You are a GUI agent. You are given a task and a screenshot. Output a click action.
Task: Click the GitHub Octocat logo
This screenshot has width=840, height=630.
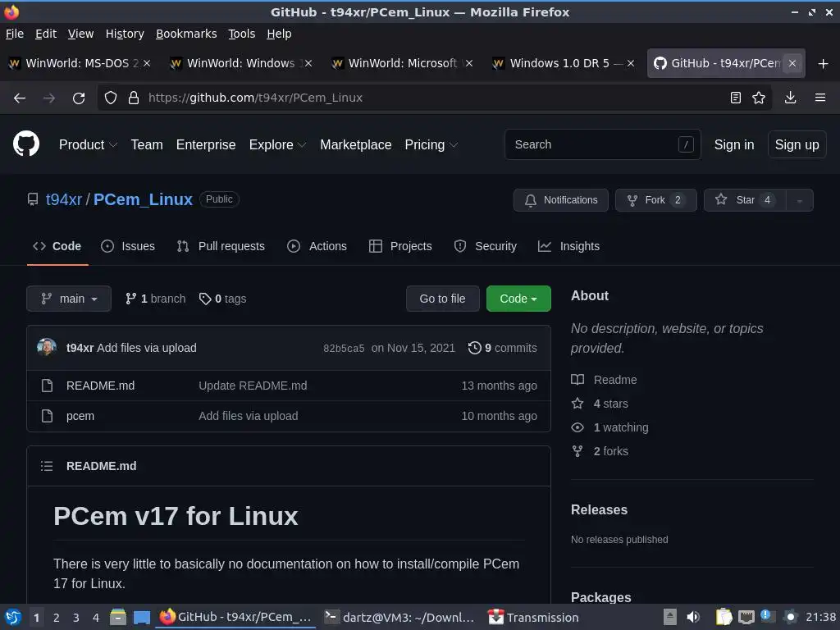coord(26,144)
